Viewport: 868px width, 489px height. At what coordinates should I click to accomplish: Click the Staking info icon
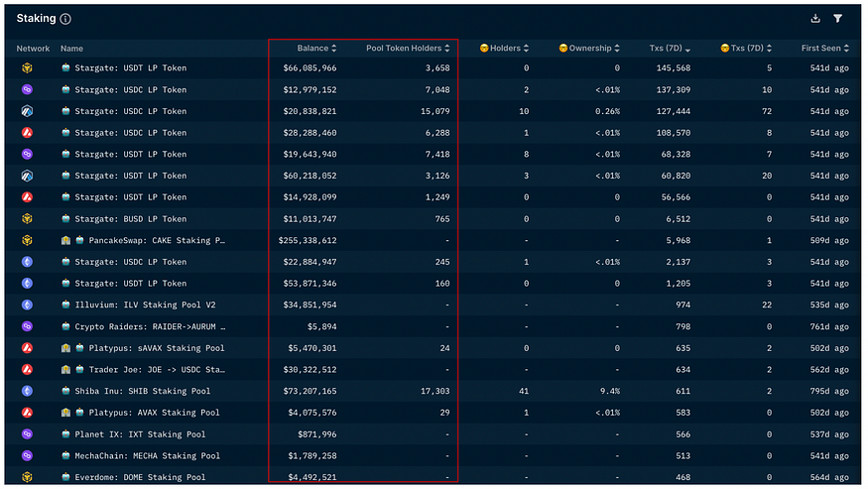(65, 19)
